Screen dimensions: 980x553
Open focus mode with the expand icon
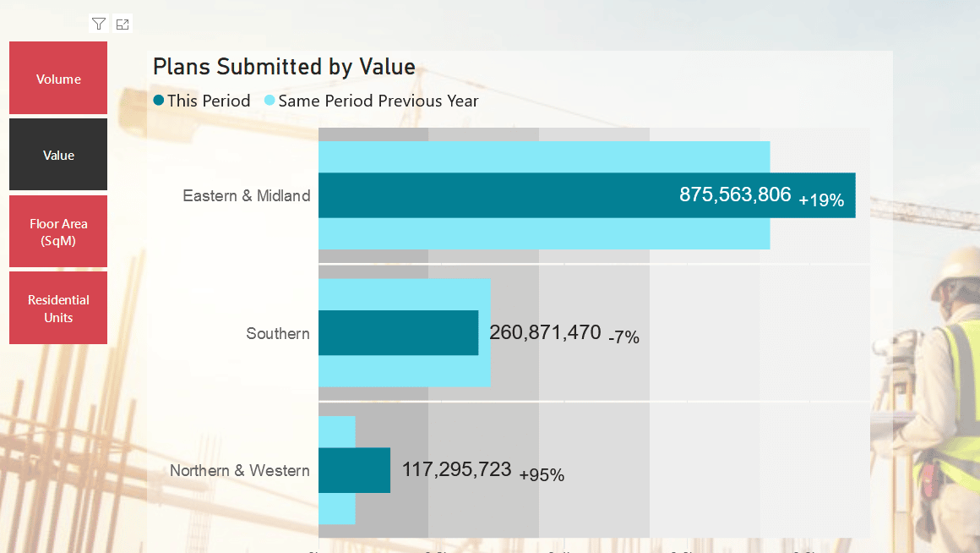(x=122, y=24)
